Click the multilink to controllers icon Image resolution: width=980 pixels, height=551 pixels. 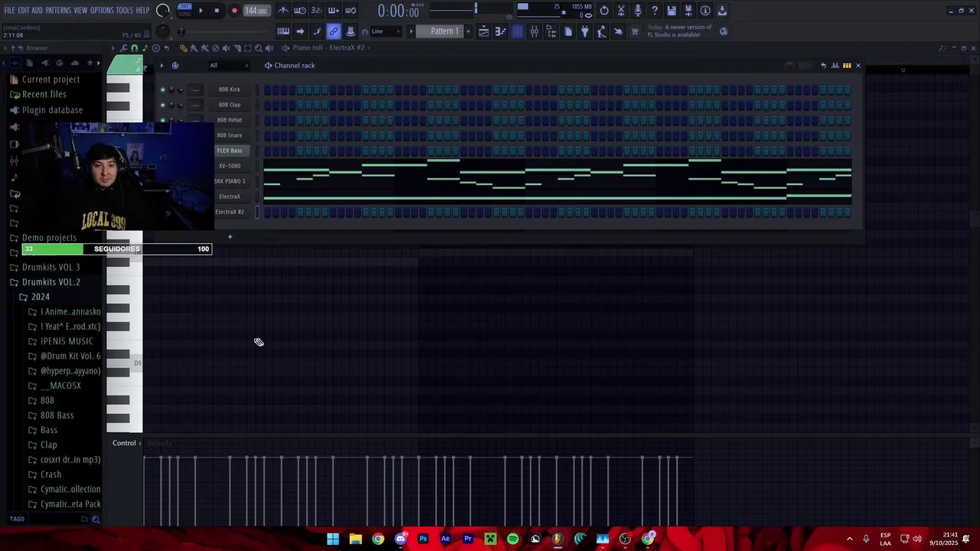coord(334,31)
